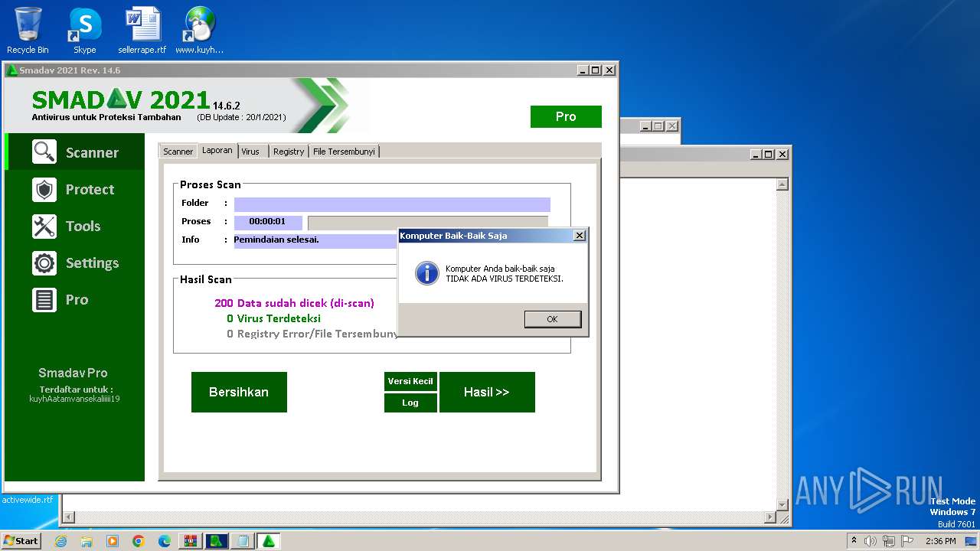This screenshot has width=980, height=551.
Task: Open the Recycle Bin desktop icon
Action: coord(28,31)
